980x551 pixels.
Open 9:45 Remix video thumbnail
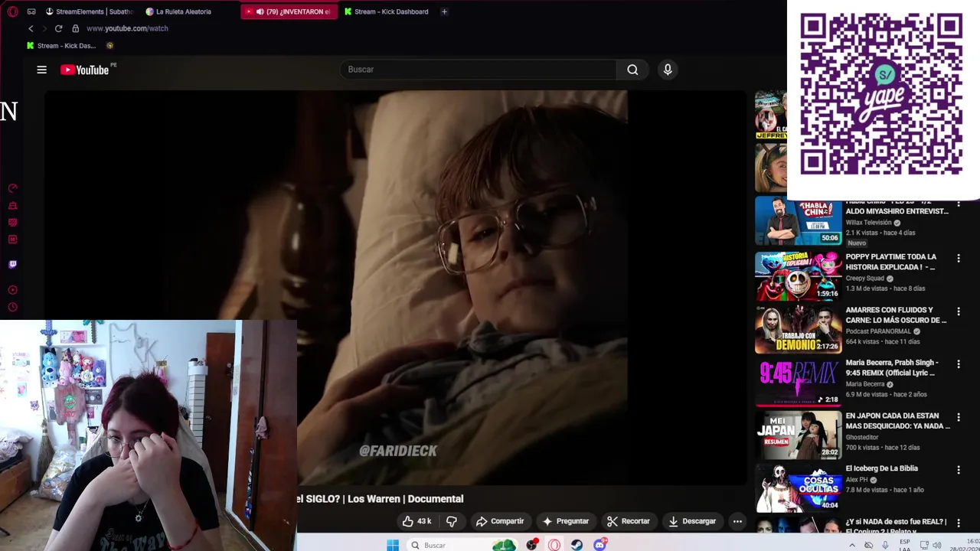(798, 382)
